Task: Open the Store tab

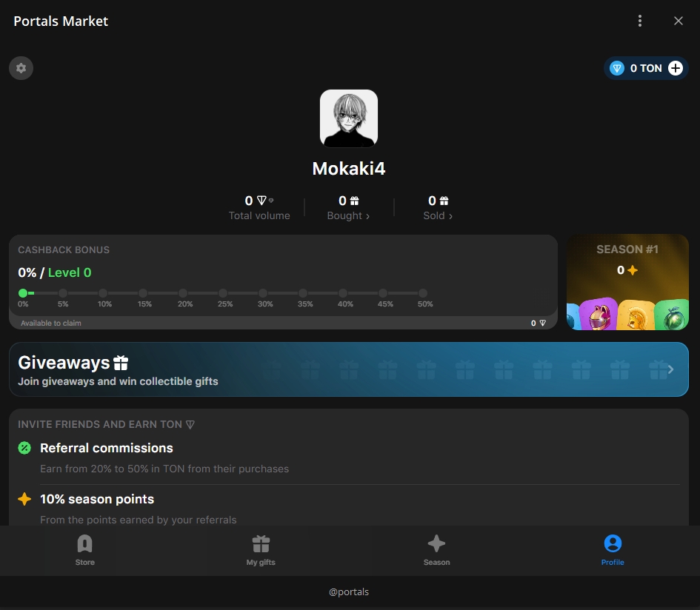Action: click(x=85, y=550)
